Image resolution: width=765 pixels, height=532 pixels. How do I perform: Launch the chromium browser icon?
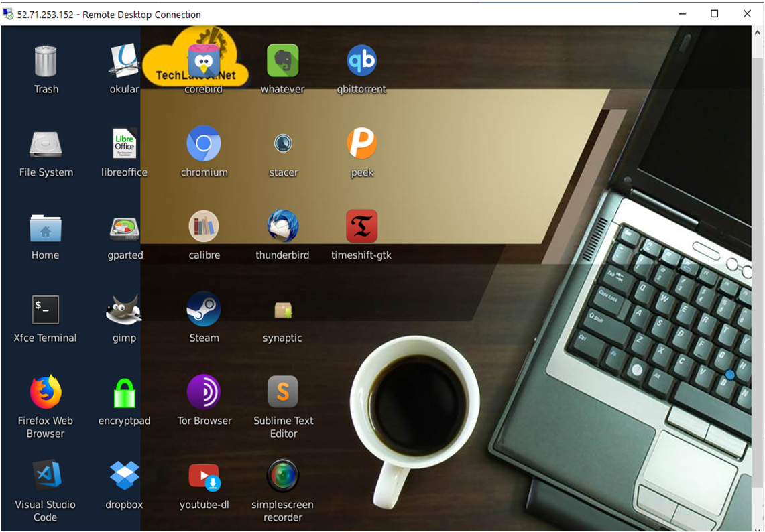tap(203, 143)
